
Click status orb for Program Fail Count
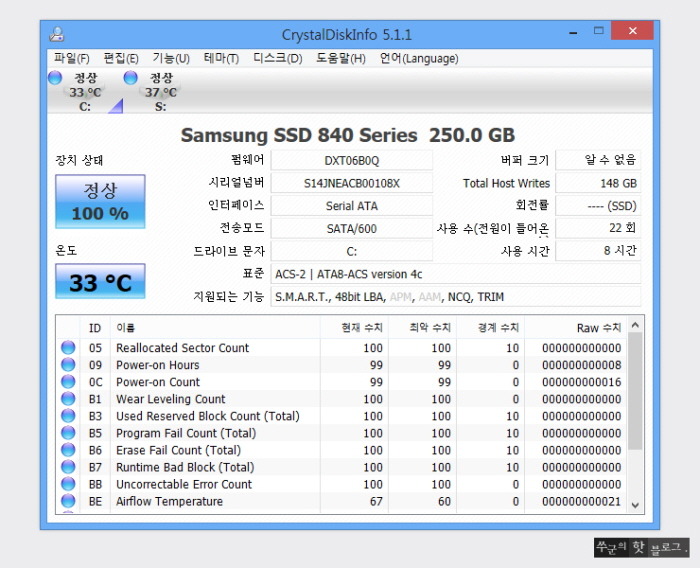pos(68,433)
